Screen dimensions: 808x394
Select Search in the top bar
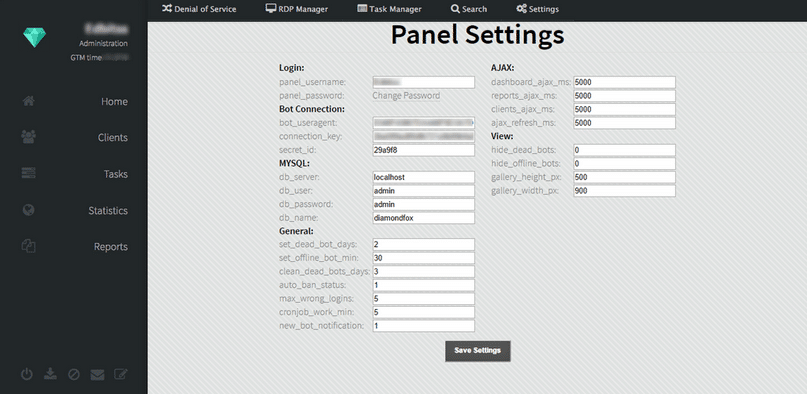tap(468, 9)
